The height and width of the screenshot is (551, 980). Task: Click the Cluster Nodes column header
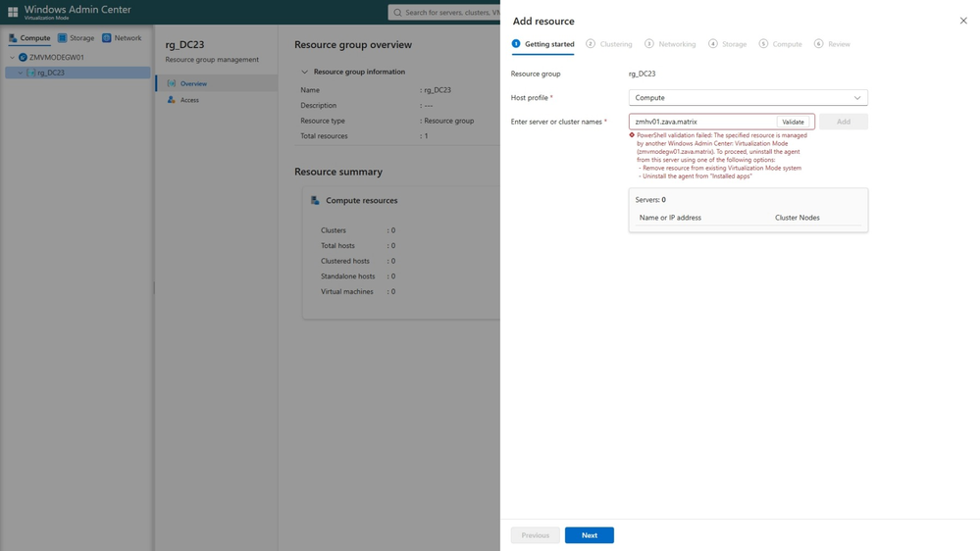tap(797, 218)
